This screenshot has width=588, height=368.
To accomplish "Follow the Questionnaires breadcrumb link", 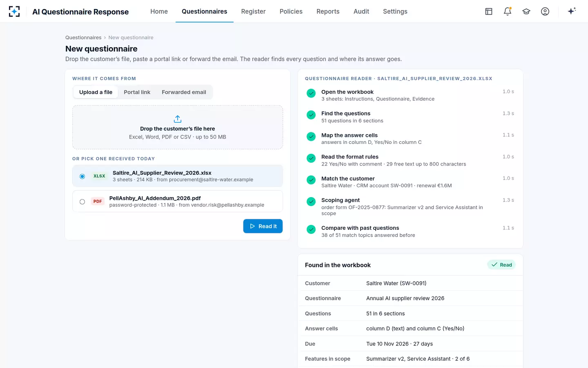I will pyautogui.click(x=83, y=38).
